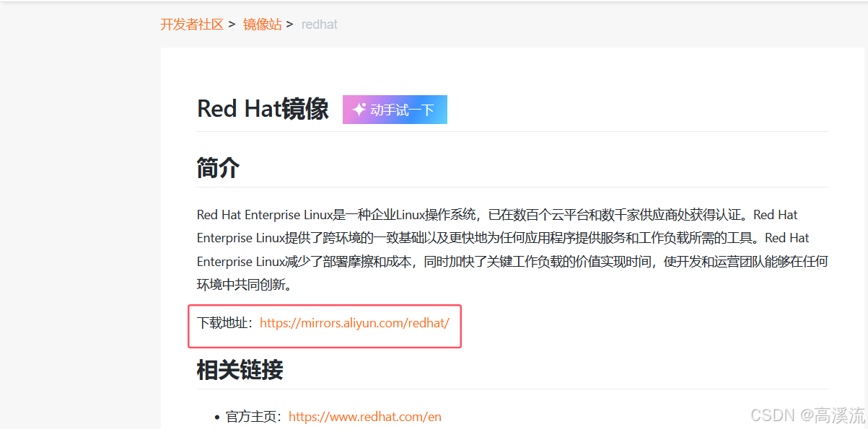Click the 相关链接 section heading
The height and width of the screenshot is (429, 868).
click(x=240, y=370)
